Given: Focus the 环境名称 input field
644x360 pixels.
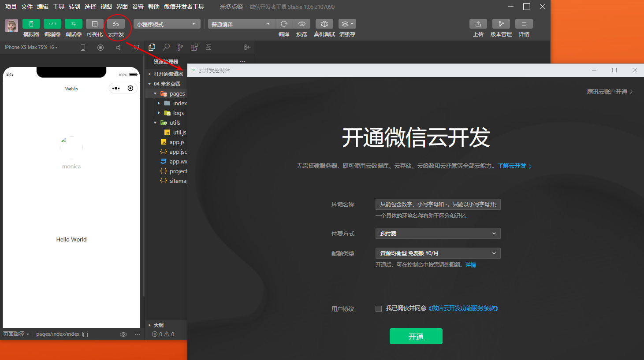Looking at the screenshot, I should (438, 204).
